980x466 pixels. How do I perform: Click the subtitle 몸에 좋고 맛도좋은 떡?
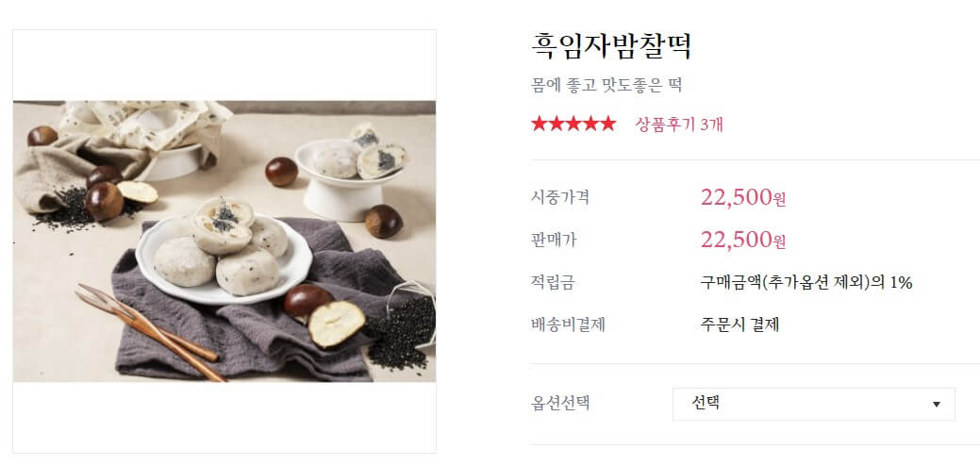pyautogui.click(x=606, y=86)
